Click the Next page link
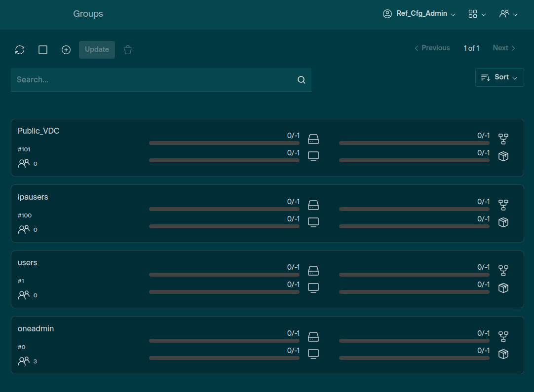534x392 pixels. click(504, 48)
